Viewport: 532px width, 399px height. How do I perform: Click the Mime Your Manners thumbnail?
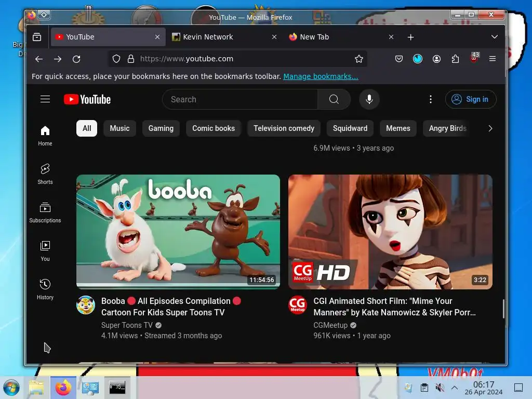coord(390,232)
